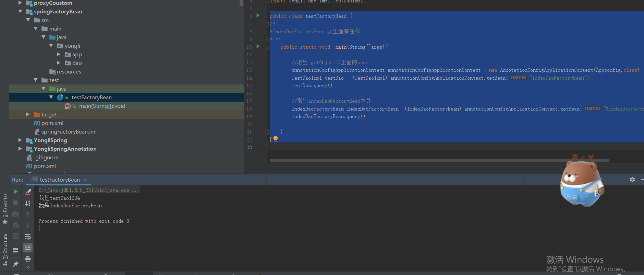Click the Dump Threads camera icon

pos(15,214)
